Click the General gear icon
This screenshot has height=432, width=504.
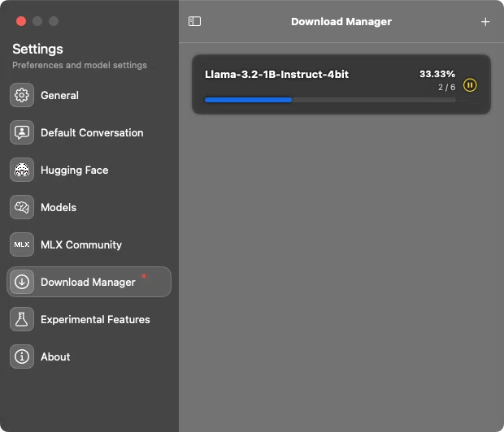coord(21,95)
